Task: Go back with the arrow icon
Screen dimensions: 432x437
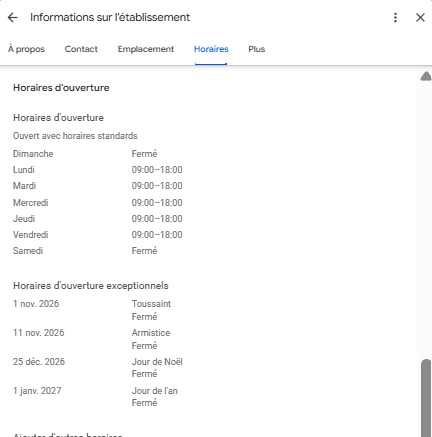Action: point(12,17)
